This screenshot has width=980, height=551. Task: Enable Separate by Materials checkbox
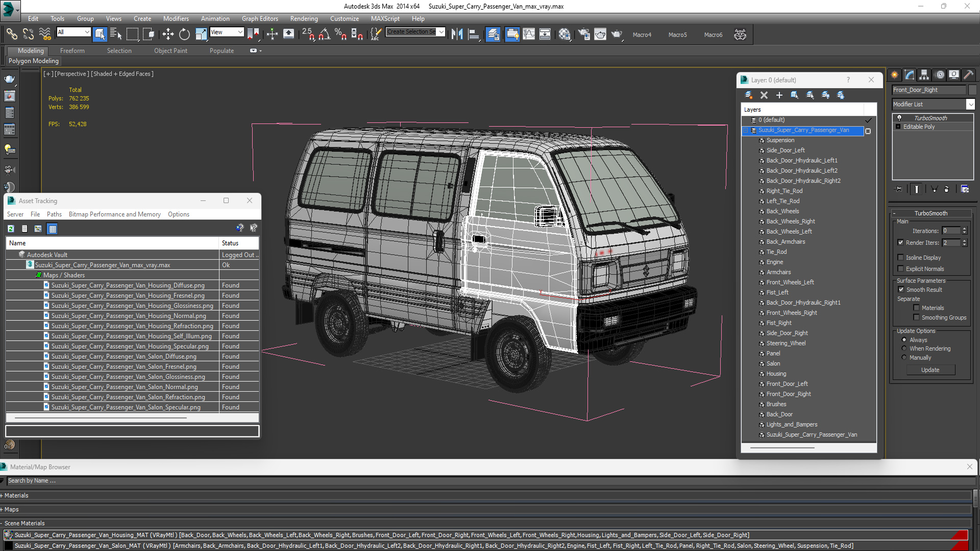pyautogui.click(x=916, y=308)
